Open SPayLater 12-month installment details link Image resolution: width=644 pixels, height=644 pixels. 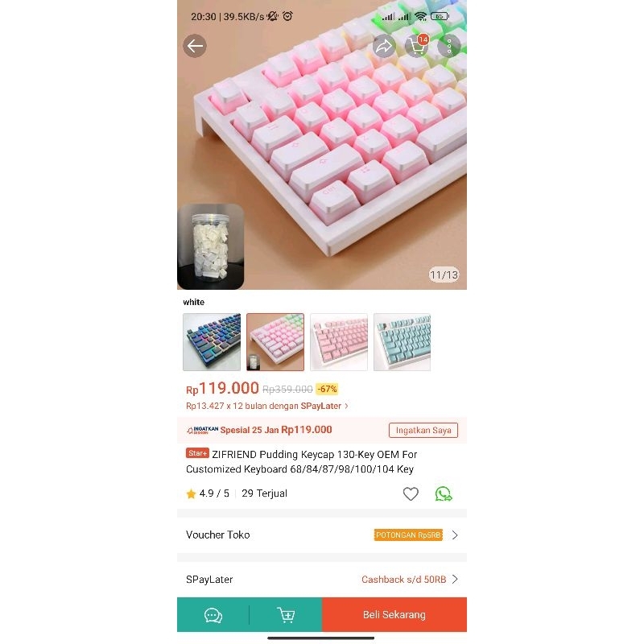pos(267,406)
